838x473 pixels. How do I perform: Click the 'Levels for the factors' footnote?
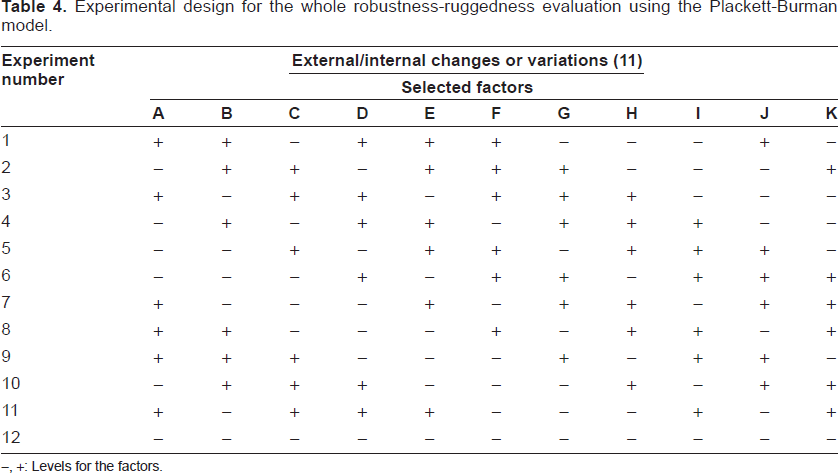[97, 466]
